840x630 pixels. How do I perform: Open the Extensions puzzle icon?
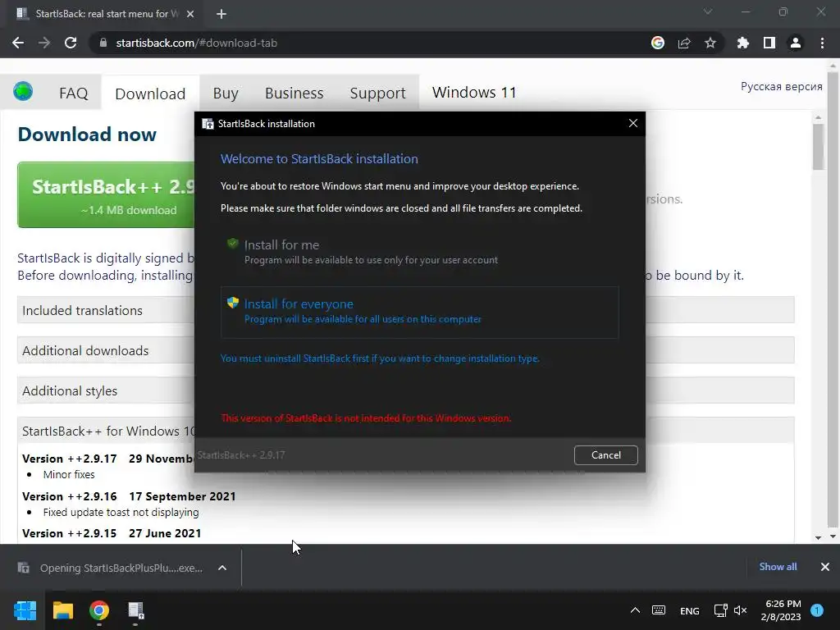pos(743,43)
